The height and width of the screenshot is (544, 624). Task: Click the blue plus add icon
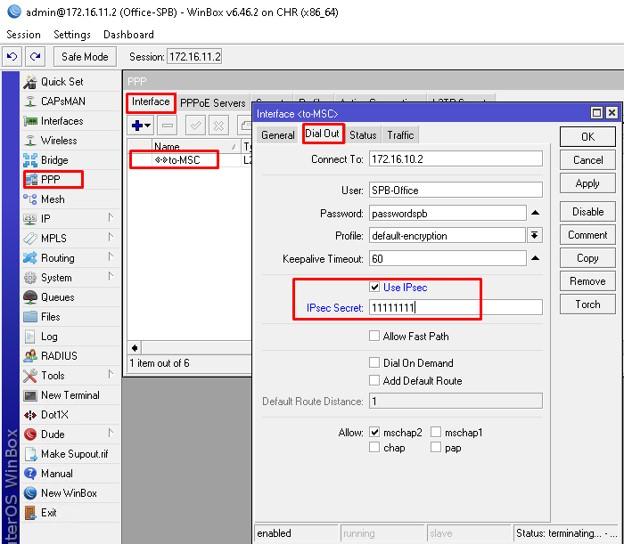[141, 126]
